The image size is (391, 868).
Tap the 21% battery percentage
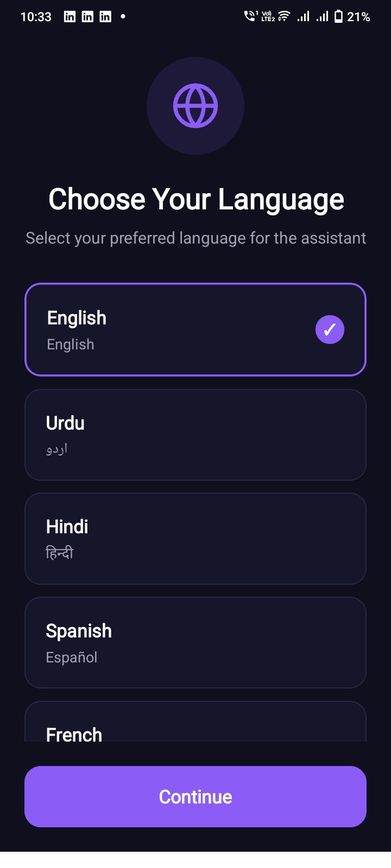[359, 17]
